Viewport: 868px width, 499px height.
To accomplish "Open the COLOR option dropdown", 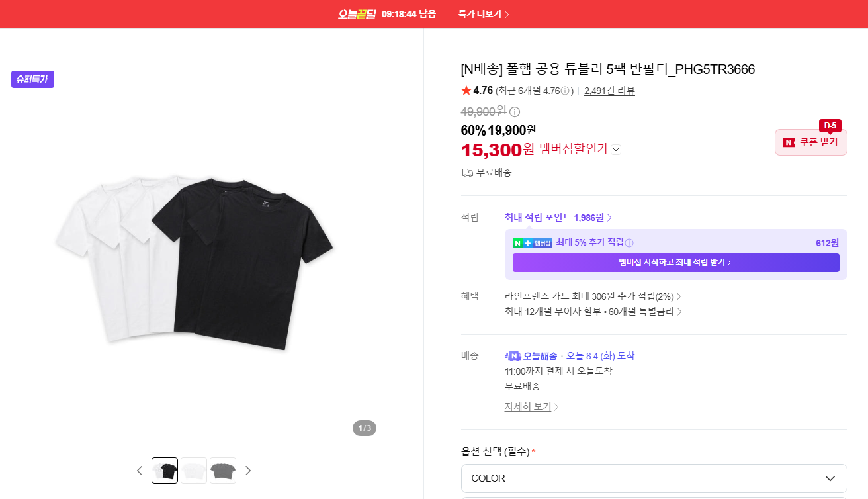I will (x=654, y=478).
